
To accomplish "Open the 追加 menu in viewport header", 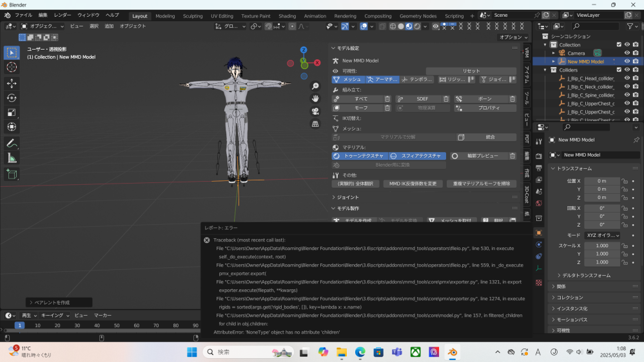I will [x=109, y=26].
